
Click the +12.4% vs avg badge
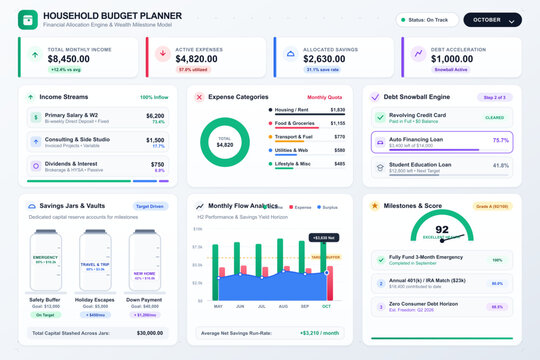click(65, 70)
